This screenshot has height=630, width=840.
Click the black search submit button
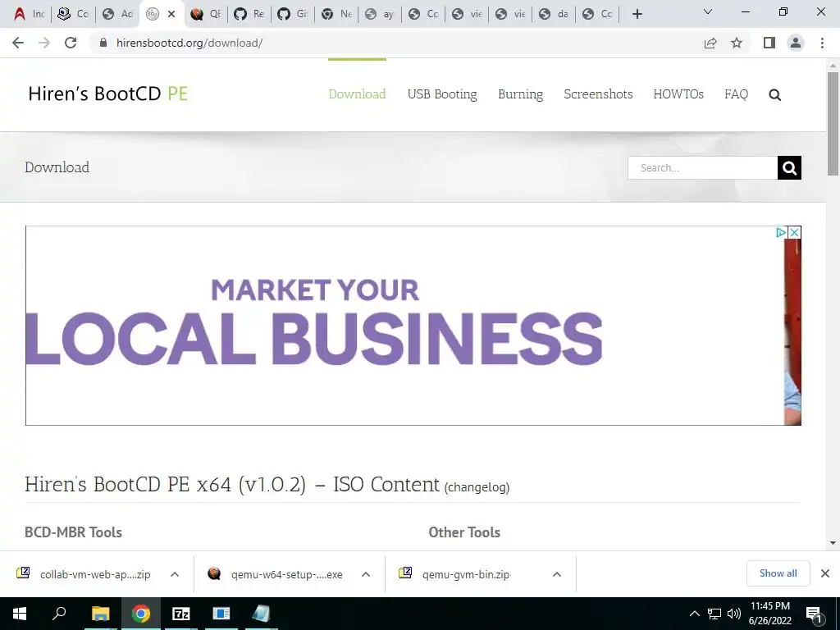789,167
